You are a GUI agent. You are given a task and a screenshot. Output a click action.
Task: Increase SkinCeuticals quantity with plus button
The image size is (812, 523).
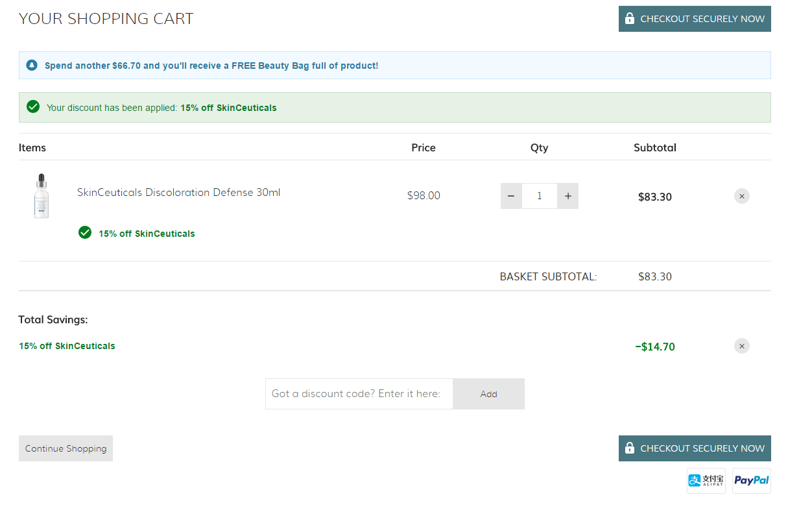568,196
